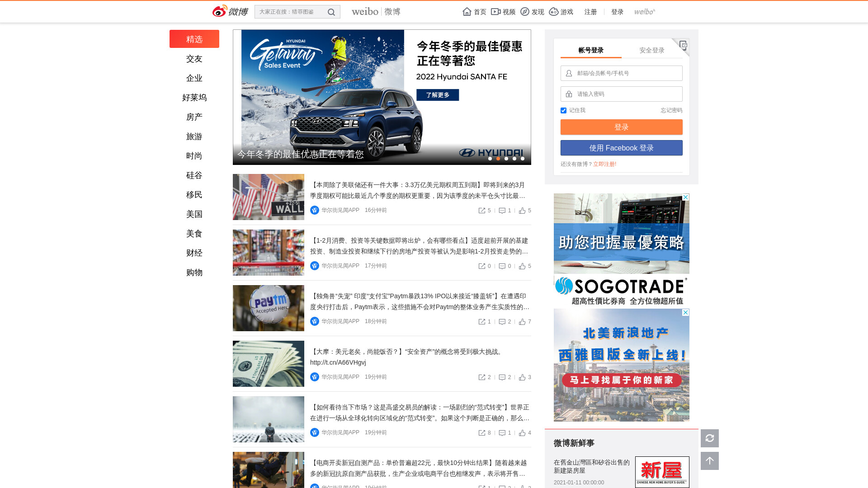Click 了解更多 on Hyundai banner
The image size is (868, 488).
click(438, 95)
